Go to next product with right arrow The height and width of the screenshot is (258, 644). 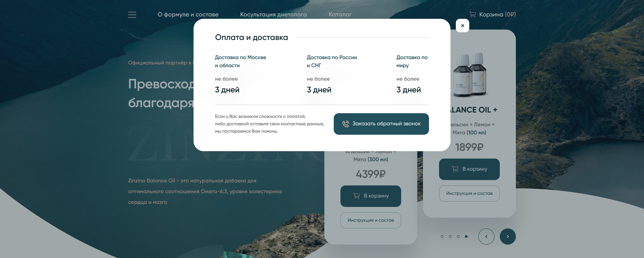coord(508,236)
